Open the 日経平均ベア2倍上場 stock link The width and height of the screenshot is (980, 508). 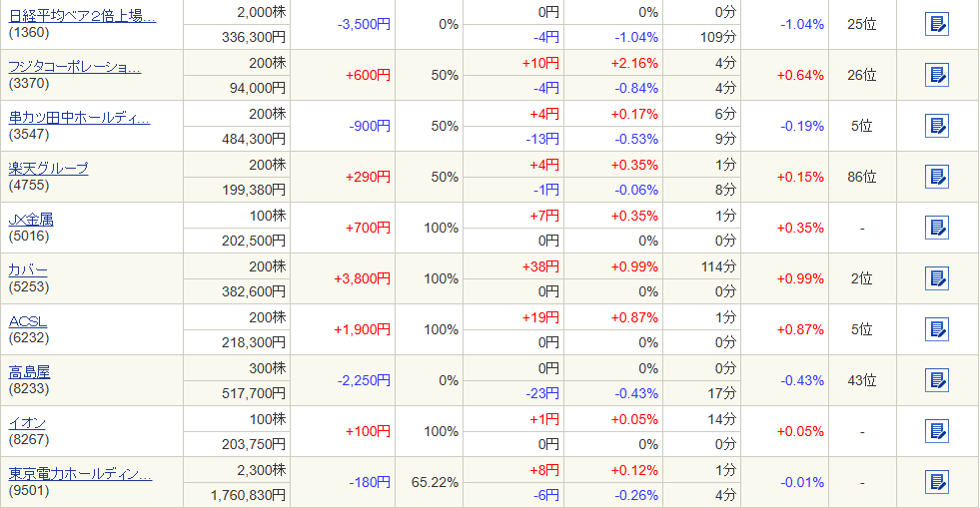tap(82, 16)
